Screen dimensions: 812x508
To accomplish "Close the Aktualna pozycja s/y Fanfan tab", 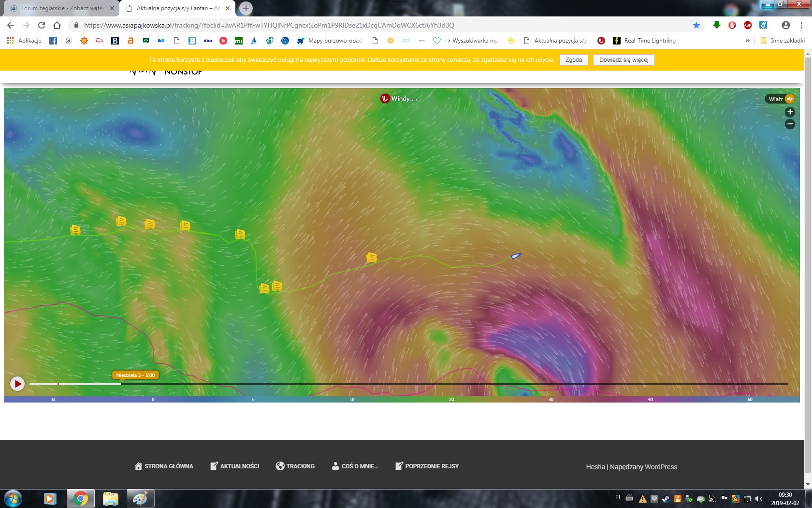I will (x=228, y=8).
